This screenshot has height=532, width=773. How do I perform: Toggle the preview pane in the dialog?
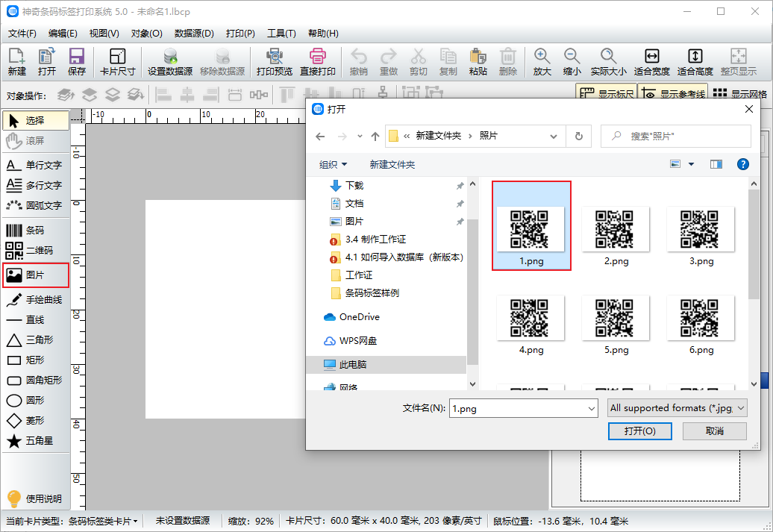tap(716, 164)
